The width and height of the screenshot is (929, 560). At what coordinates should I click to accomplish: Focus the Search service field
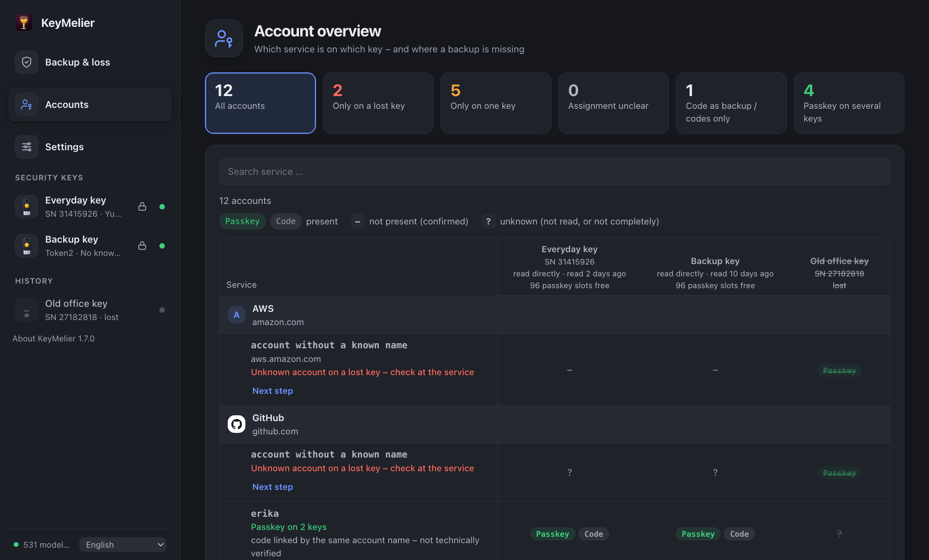click(x=554, y=172)
